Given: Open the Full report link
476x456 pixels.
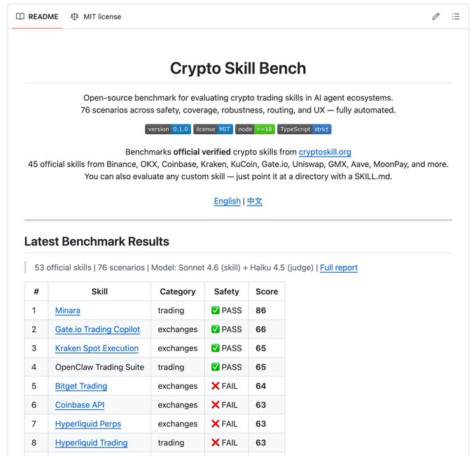Looking at the screenshot, I should pos(339,267).
